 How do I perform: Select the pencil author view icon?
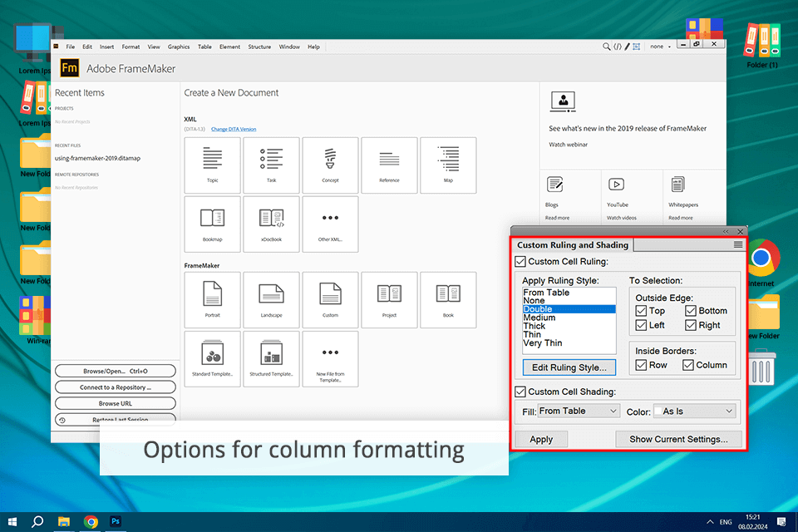click(x=627, y=47)
